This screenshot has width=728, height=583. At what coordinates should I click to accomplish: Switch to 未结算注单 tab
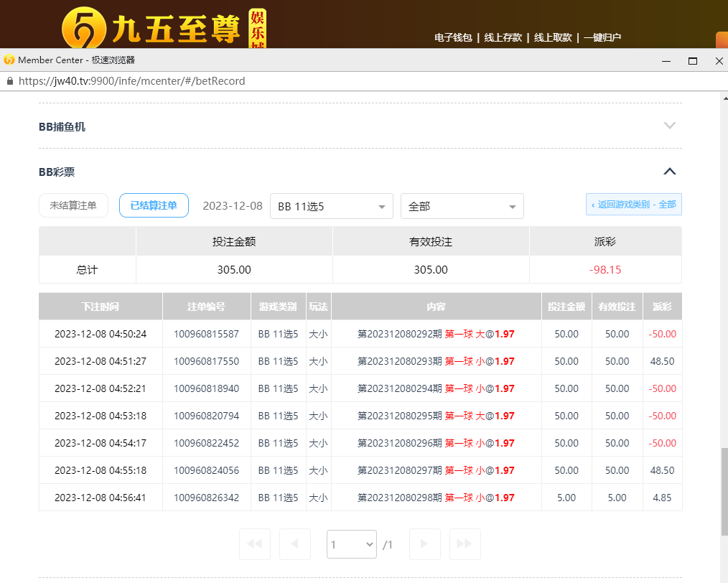[x=73, y=205]
